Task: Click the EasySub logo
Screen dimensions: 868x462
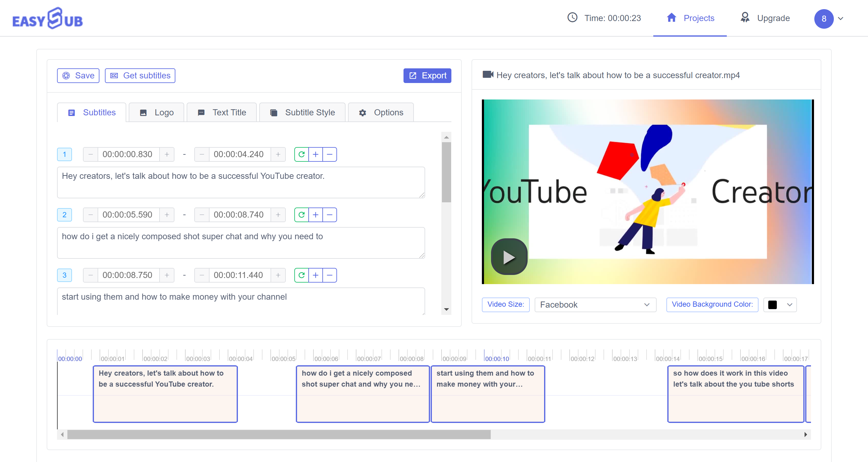Action: tap(48, 18)
